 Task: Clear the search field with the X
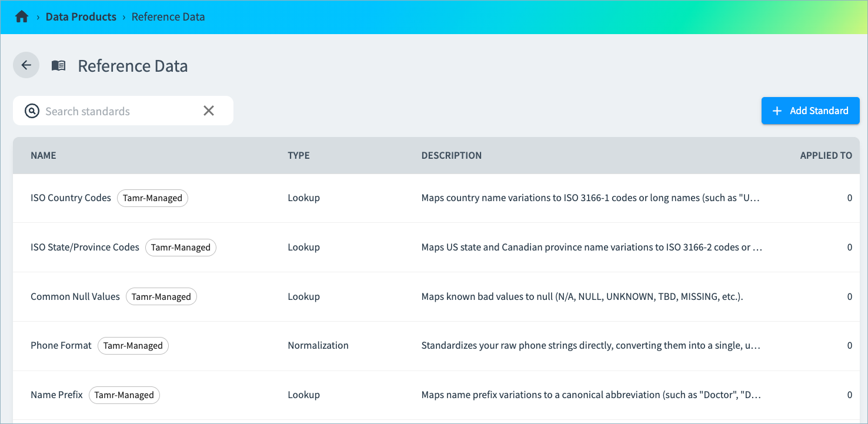pos(209,111)
